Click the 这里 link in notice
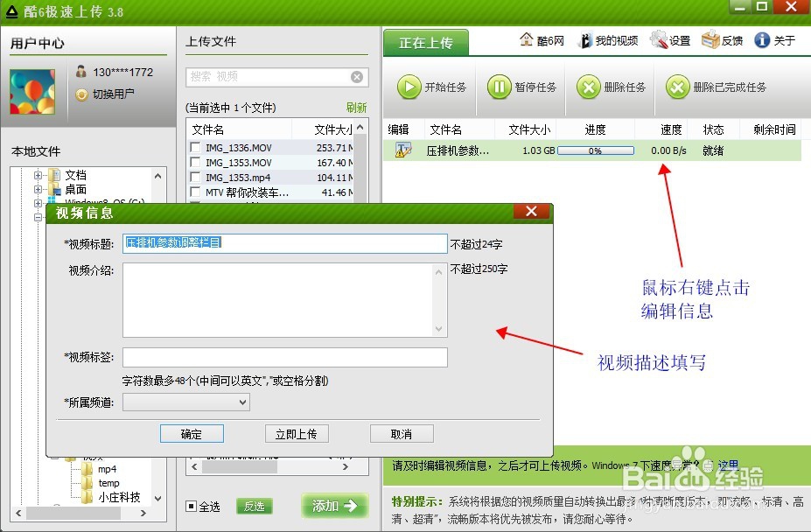 click(x=728, y=465)
